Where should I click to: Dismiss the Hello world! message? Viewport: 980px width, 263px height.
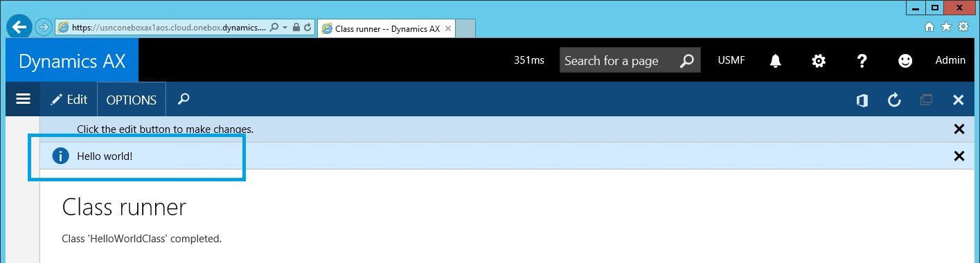coord(959,156)
